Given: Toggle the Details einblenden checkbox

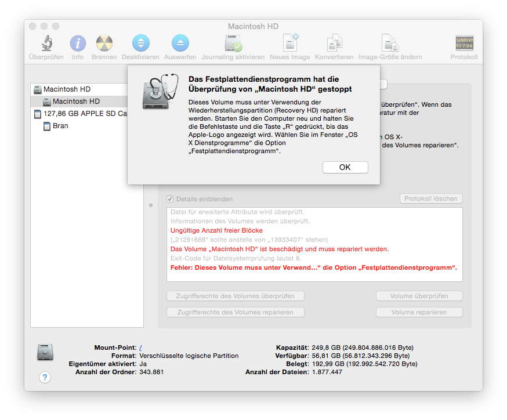Looking at the screenshot, I should point(170,199).
